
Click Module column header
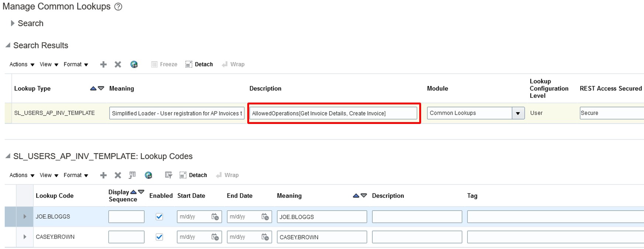pos(437,88)
